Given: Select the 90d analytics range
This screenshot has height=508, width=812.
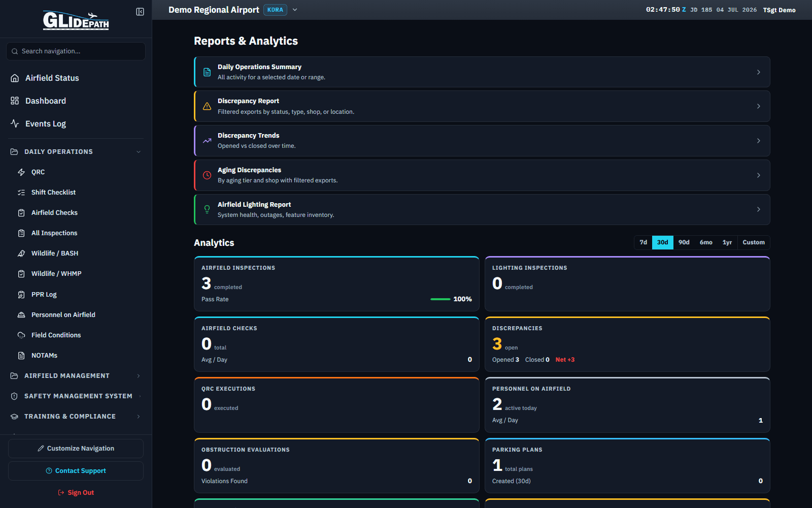Looking at the screenshot, I should point(684,242).
